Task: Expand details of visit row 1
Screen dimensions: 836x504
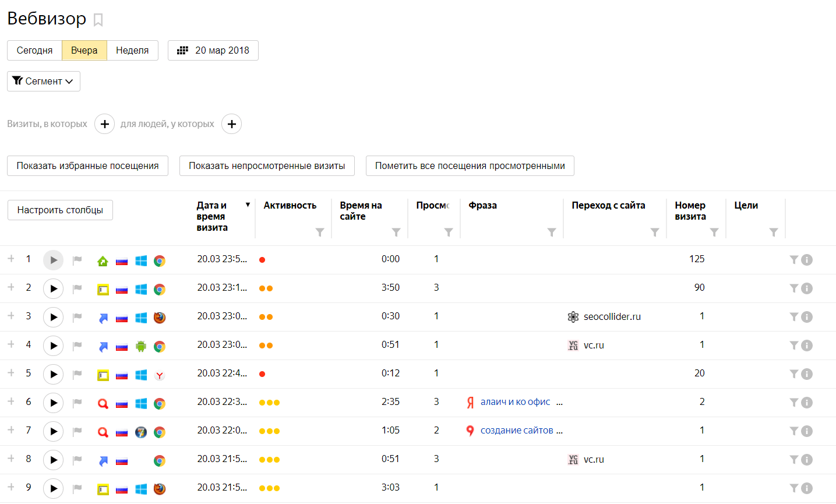Action: point(11,258)
